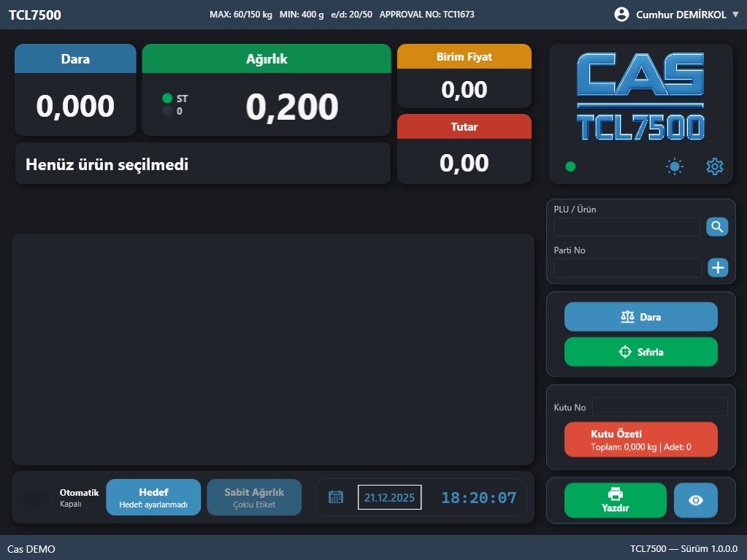
Task: Toggle the label preview eye button
Action: [695, 499]
